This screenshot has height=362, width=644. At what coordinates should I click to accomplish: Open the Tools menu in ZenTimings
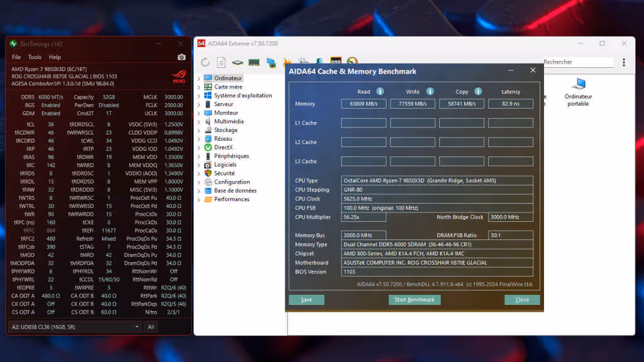click(x=35, y=57)
